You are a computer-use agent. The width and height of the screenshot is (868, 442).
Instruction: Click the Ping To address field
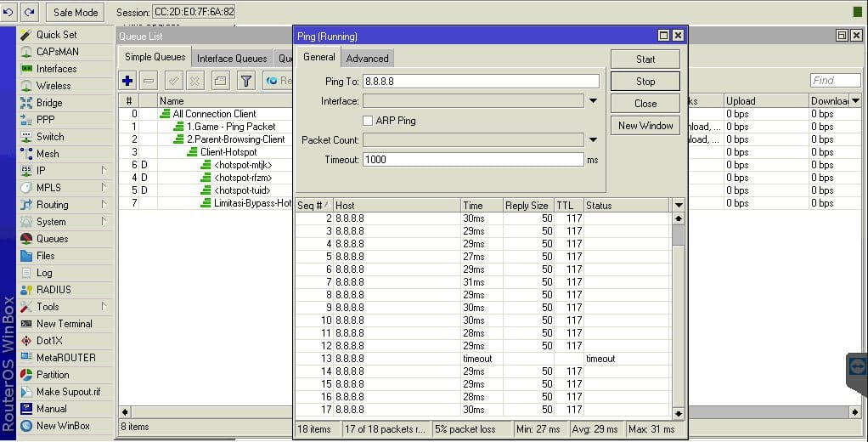click(481, 82)
